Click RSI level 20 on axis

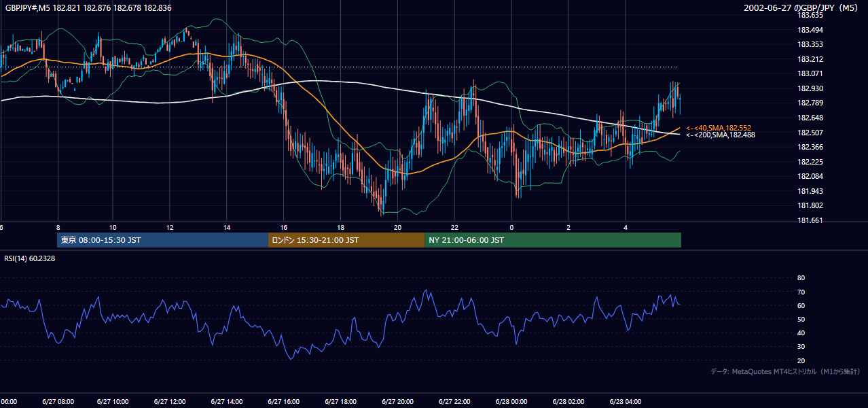click(801, 360)
